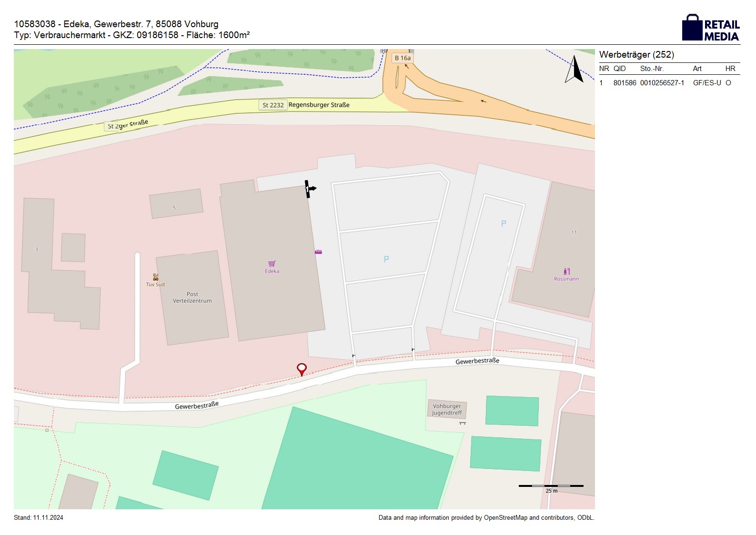
Task: Click the red location pin on Gewerbestraße
Action: pos(302,369)
